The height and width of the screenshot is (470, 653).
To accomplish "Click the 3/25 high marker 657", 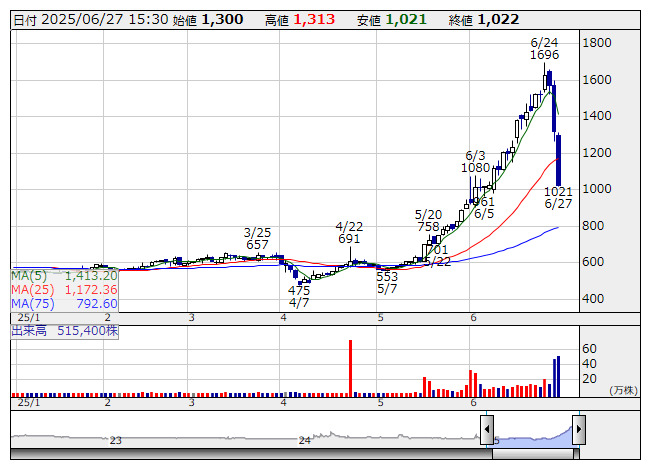I will pos(257,245).
